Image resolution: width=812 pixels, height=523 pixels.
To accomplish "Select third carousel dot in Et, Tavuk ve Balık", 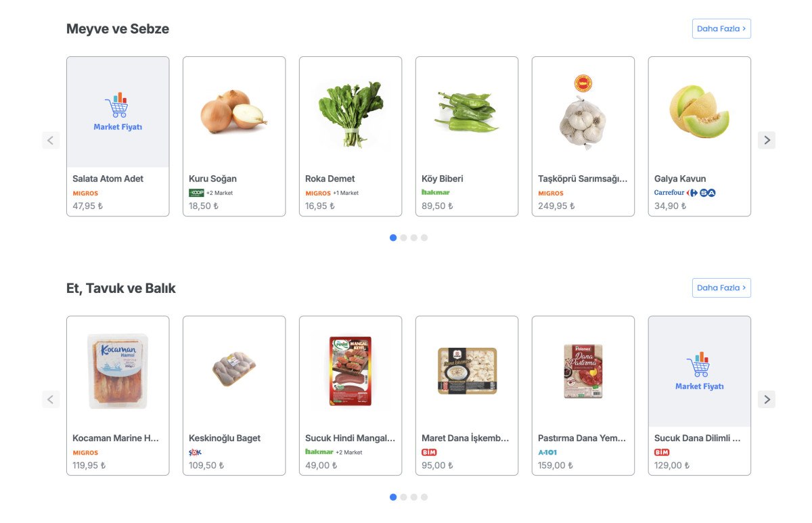I will click(414, 497).
